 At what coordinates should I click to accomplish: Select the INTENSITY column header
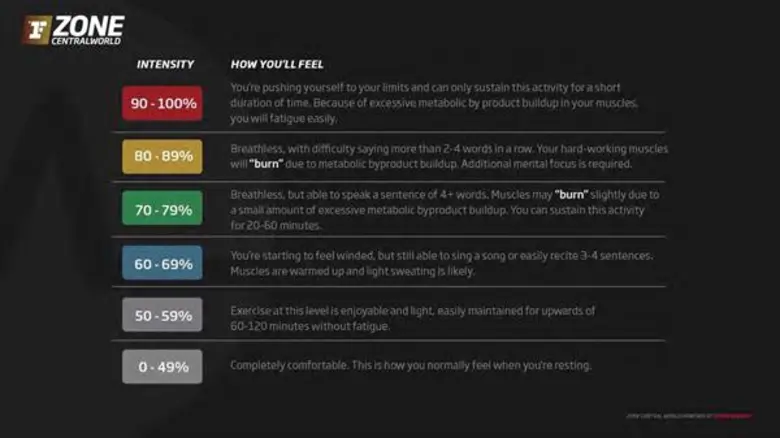coord(165,65)
